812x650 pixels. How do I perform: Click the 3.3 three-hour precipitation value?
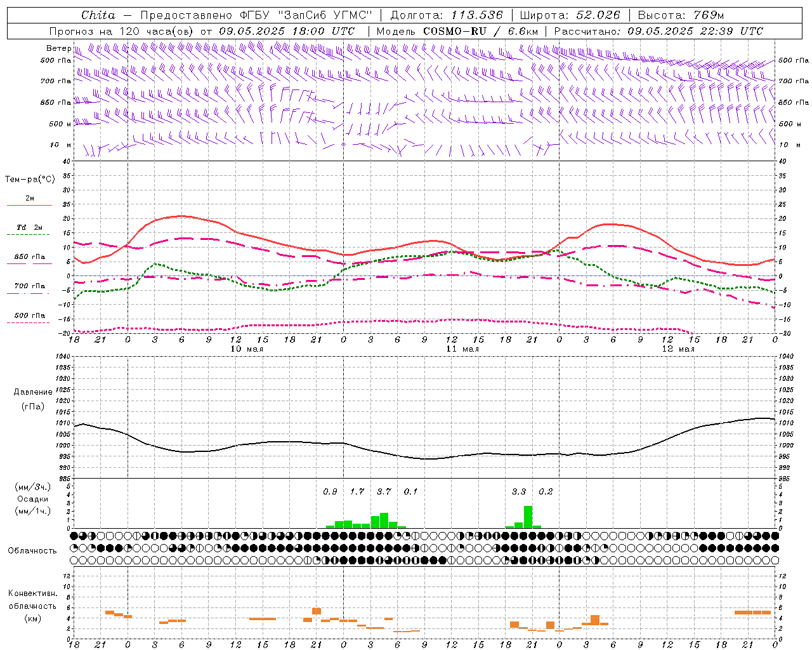(519, 492)
